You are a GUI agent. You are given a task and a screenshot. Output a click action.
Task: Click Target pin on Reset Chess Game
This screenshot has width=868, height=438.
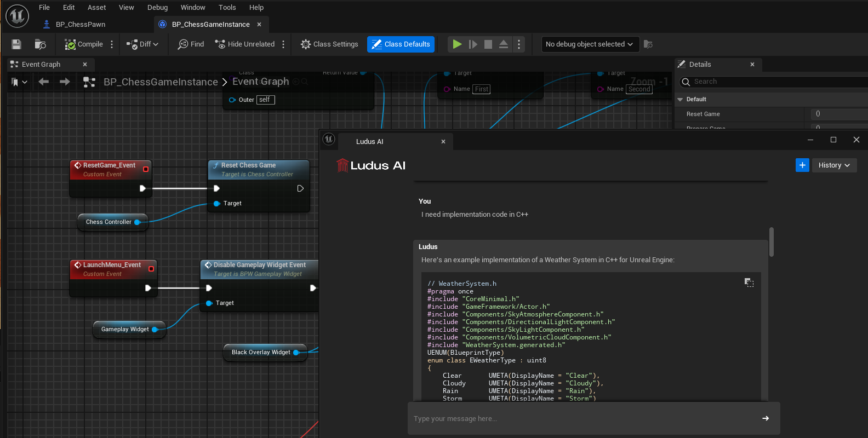(x=217, y=204)
